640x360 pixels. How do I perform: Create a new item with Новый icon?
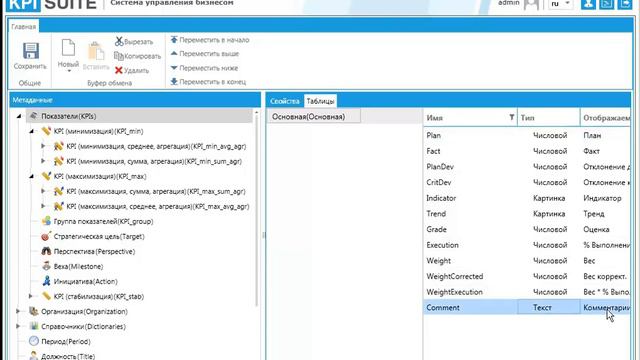click(68, 48)
